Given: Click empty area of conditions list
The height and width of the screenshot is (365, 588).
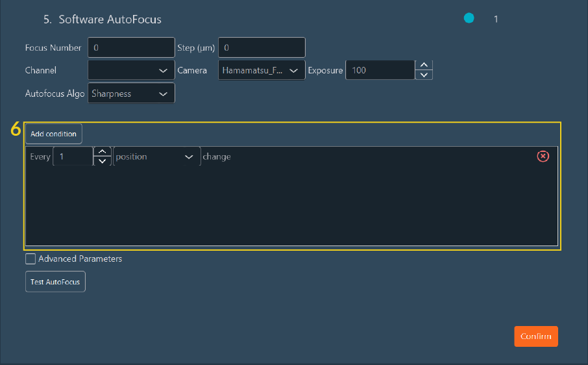Looking at the screenshot, I should (291, 208).
